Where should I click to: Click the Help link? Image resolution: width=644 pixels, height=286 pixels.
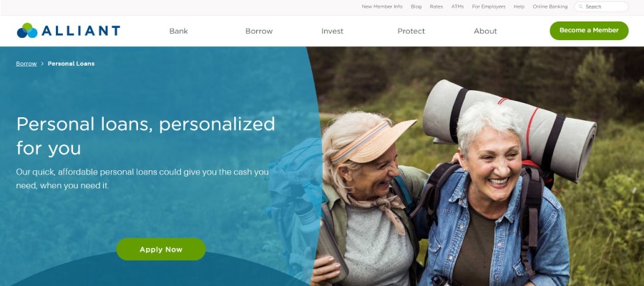[x=519, y=6]
